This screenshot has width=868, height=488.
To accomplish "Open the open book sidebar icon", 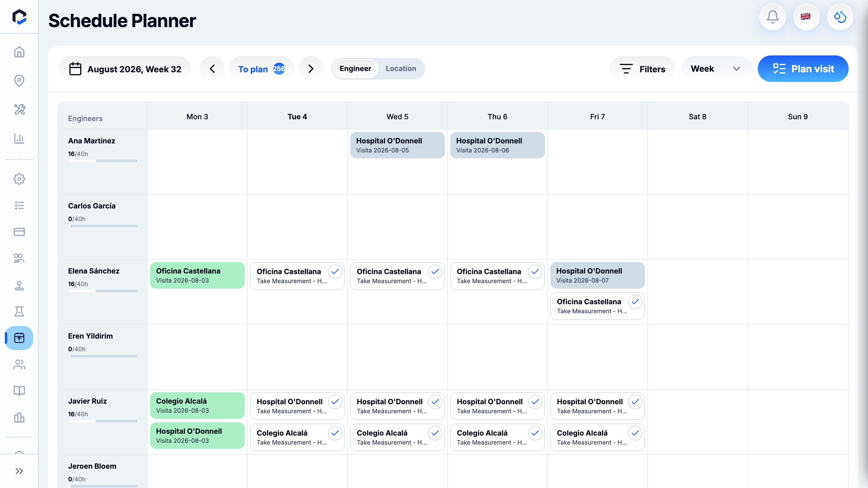I will point(19,391).
